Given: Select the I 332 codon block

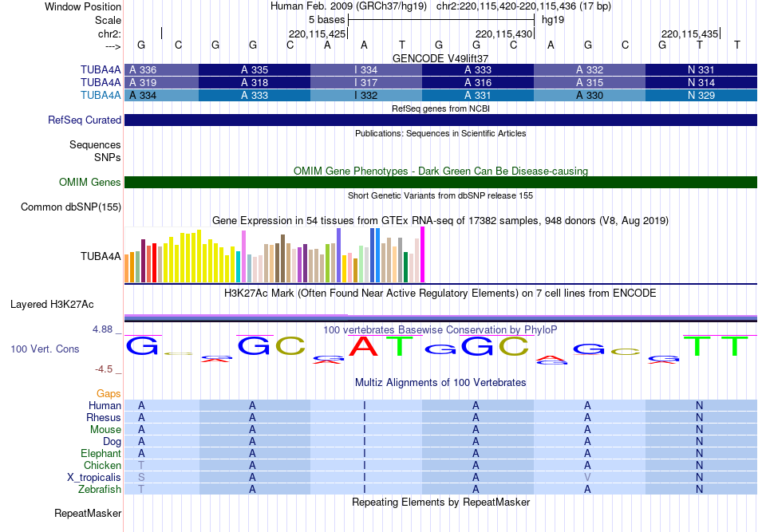Looking at the screenshot, I should pyautogui.click(x=366, y=95).
